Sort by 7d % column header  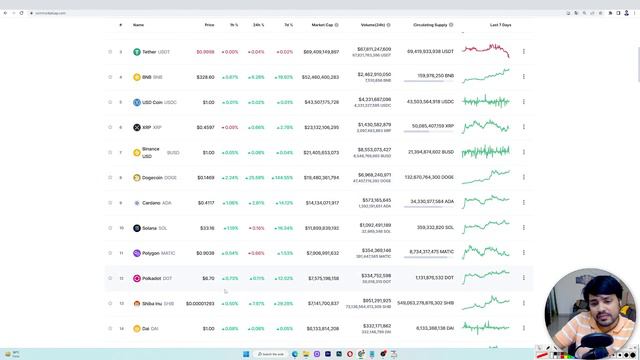pos(289,25)
